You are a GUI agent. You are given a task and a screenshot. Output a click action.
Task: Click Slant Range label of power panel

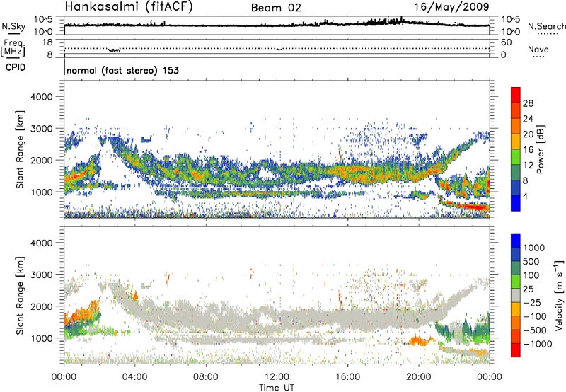(20, 149)
